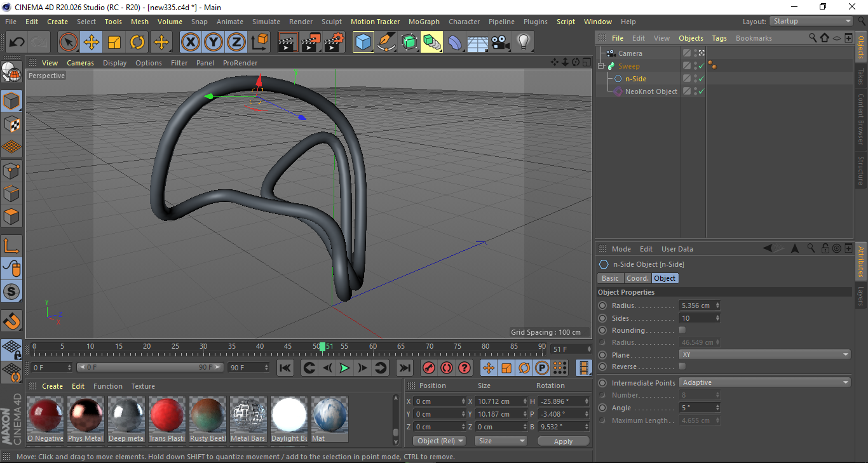Open viewport Display menu
Image resolution: width=868 pixels, height=463 pixels.
coord(115,63)
